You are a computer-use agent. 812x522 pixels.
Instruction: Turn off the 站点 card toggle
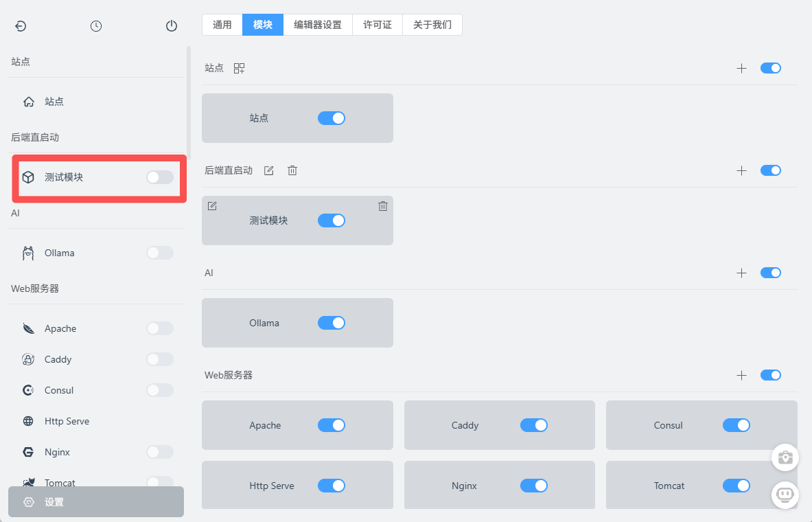(332, 117)
